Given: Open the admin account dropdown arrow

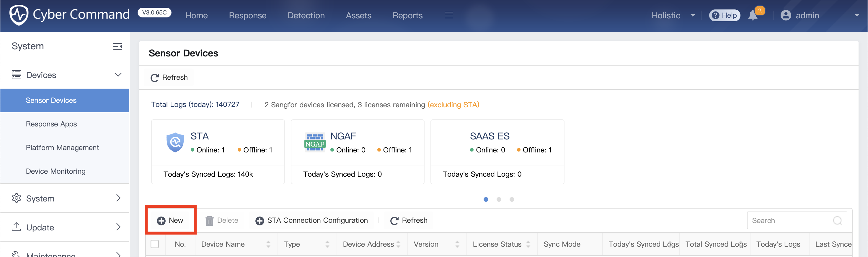Looking at the screenshot, I should tap(857, 16).
